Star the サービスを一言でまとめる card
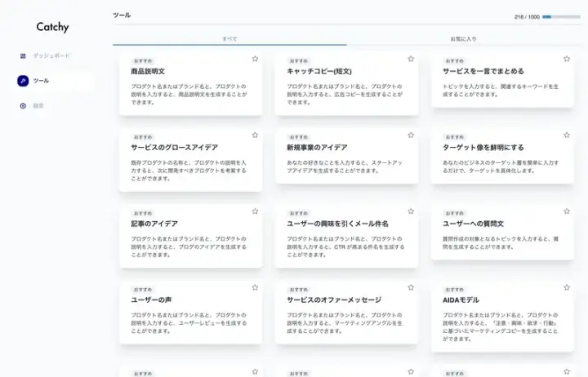The width and height of the screenshot is (588, 377). pyautogui.click(x=567, y=59)
